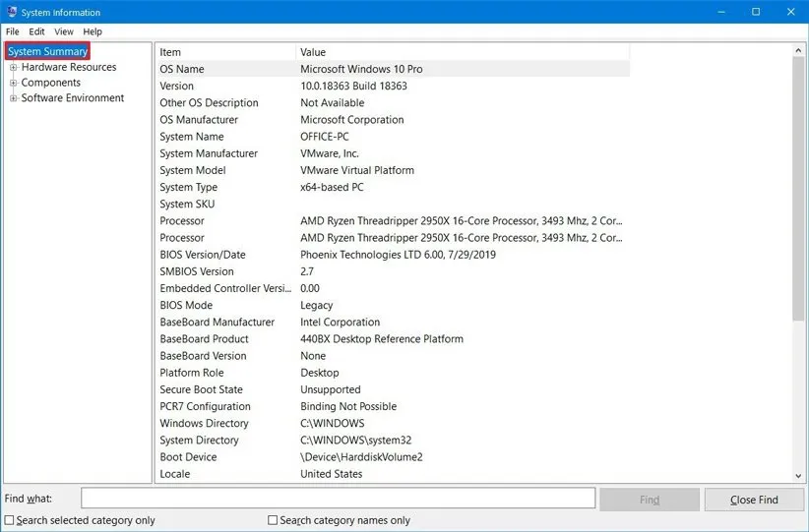
Task: Click the scroll down arrow of details list
Action: click(797, 475)
